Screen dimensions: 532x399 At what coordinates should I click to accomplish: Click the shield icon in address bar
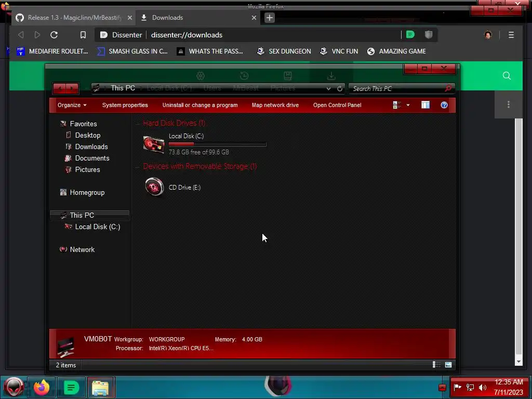pos(429,35)
